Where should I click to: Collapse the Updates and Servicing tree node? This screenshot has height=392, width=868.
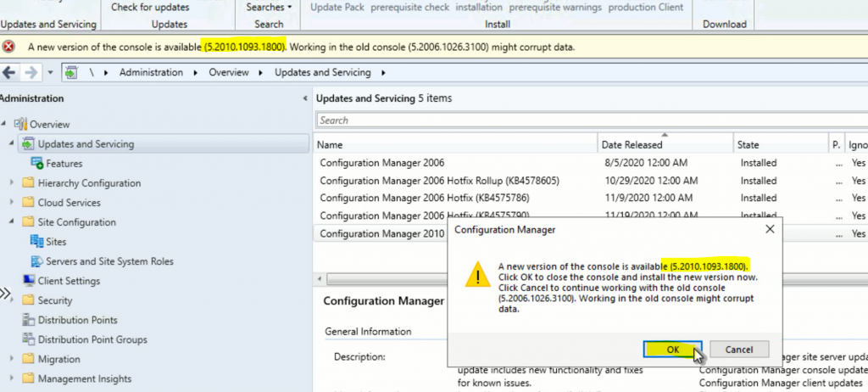coord(12,143)
